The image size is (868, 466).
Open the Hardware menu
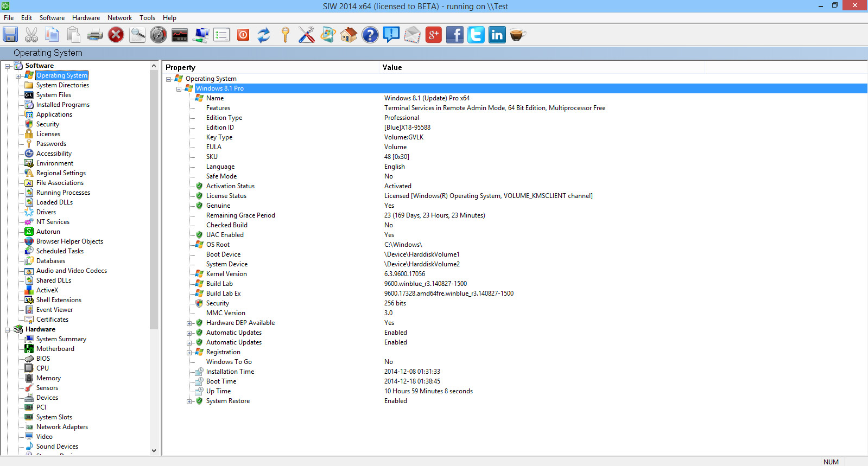[86, 18]
